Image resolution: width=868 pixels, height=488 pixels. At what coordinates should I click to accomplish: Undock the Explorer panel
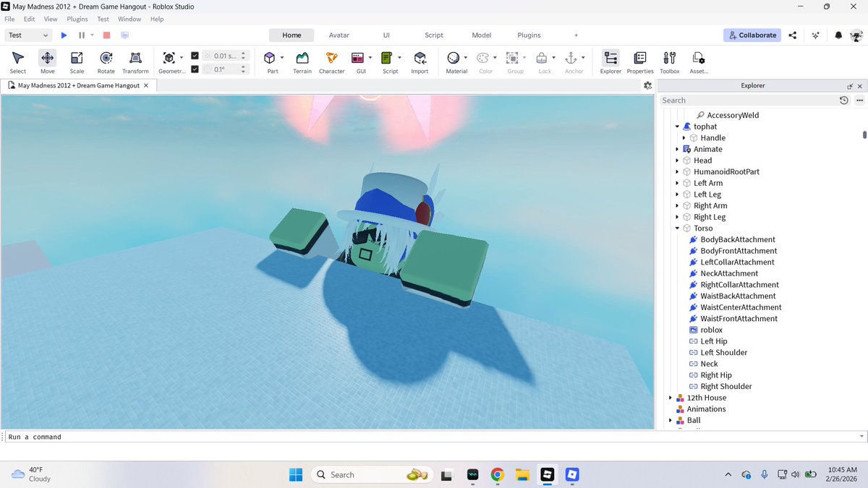point(850,85)
